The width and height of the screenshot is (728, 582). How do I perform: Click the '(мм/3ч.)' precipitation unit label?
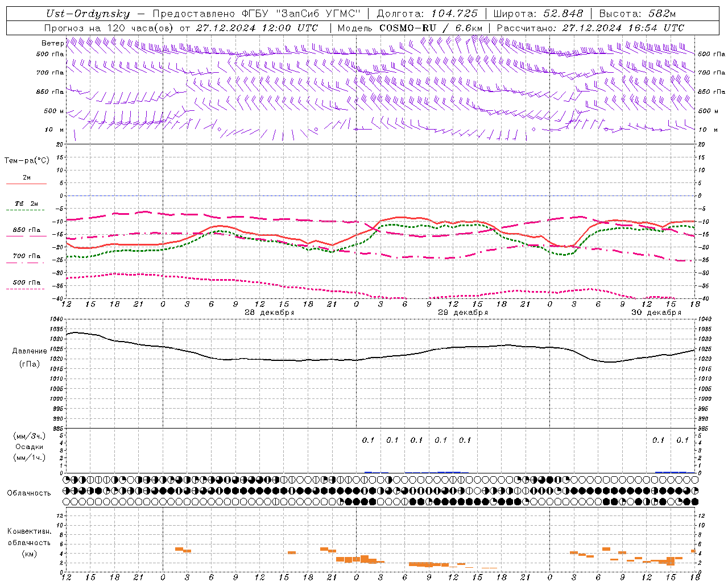click(30, 436)
